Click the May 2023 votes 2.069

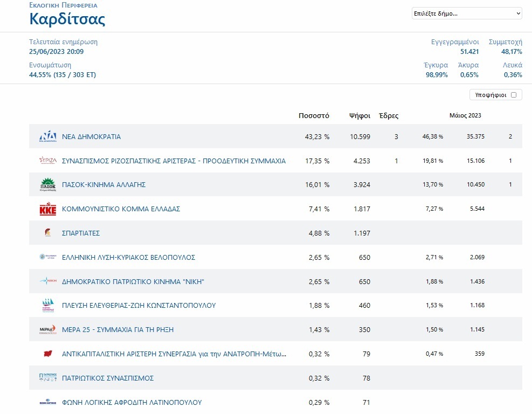477,257
